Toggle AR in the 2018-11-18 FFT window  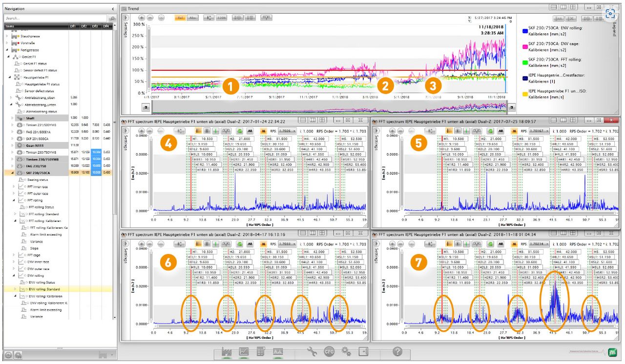501,243
